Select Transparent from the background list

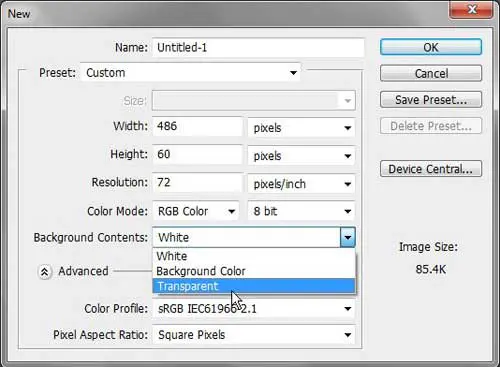[254, 286]
